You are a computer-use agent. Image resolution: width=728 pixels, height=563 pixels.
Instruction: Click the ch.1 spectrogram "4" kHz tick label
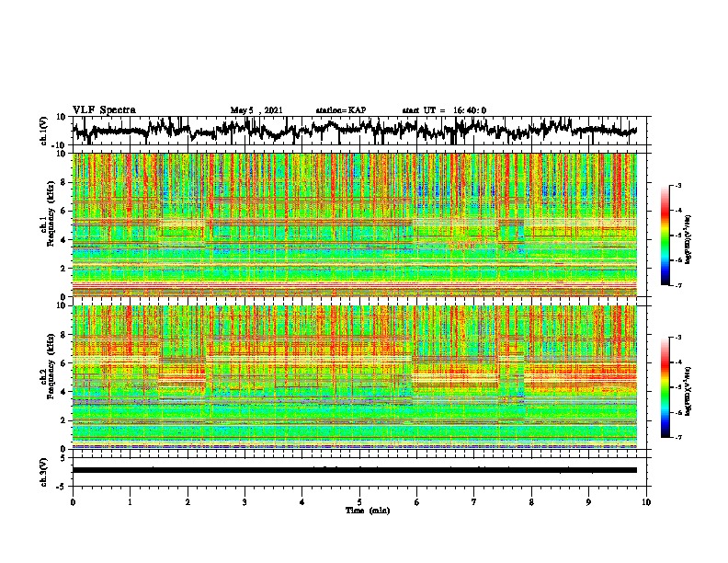[x=64, y=240]
